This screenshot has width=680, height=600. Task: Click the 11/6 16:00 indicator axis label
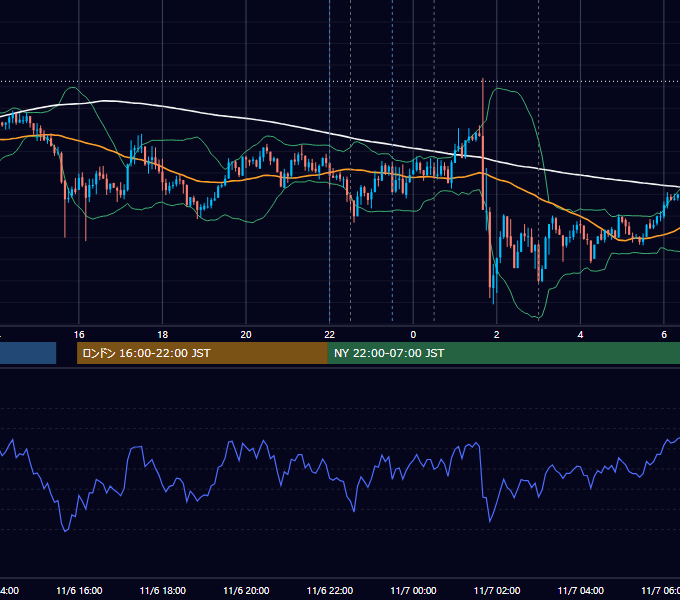click(79, 590)
